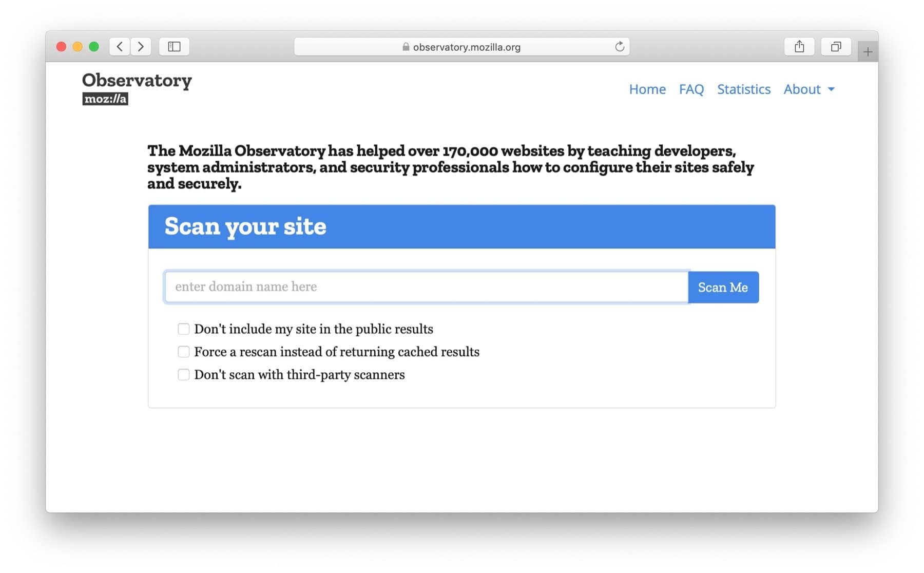Screen dimensions: 924x573
Task: Click the padlock icon in address bar
Action: 406,47
